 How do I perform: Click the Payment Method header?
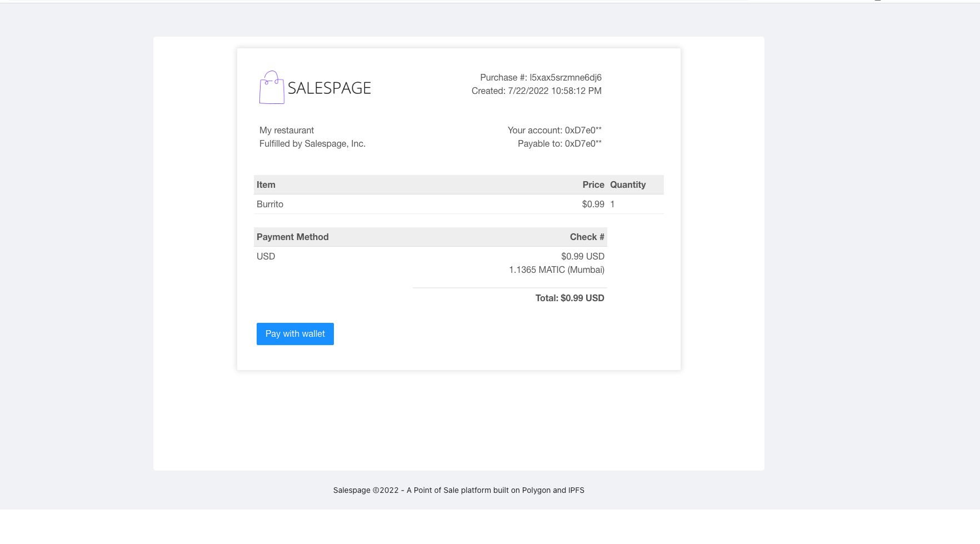point(293,237)
